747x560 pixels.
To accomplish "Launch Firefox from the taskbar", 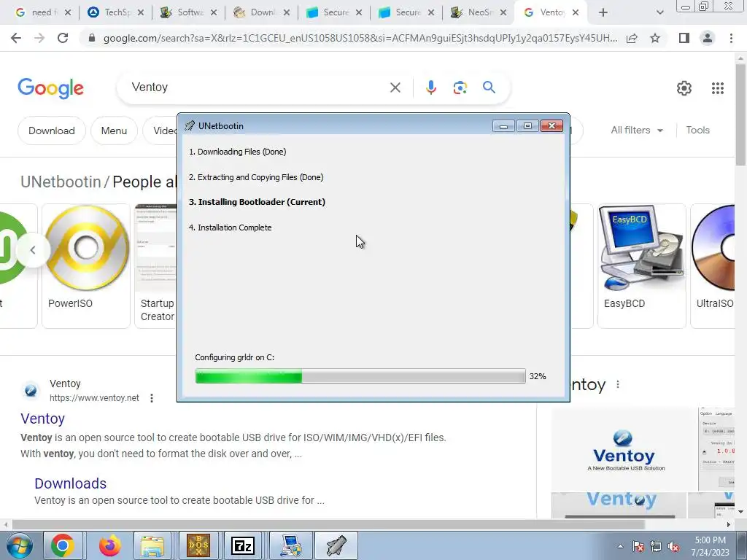I will [109, 545].
